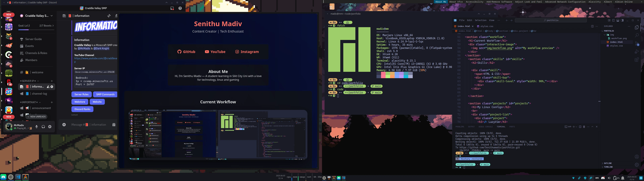Toggle VS Code bottom panel layout
The height and width of the screenshot is (181, 644).
point(618,20)
